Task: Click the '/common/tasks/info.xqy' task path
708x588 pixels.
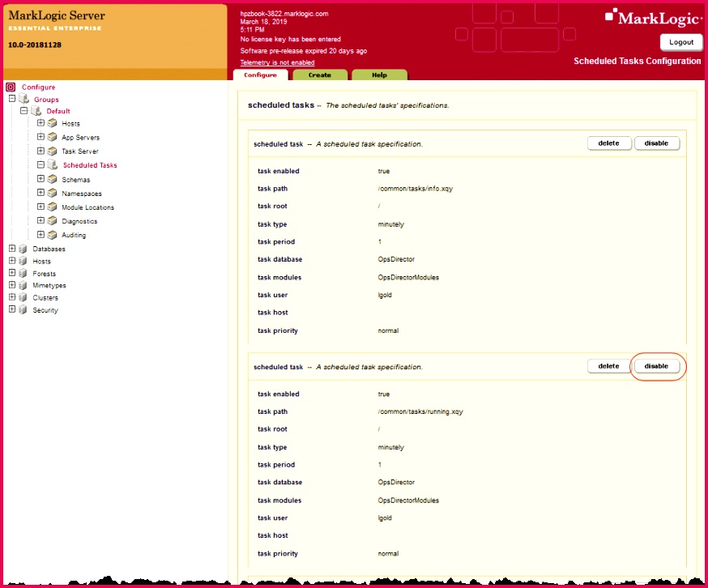Action: click(416, 189)
